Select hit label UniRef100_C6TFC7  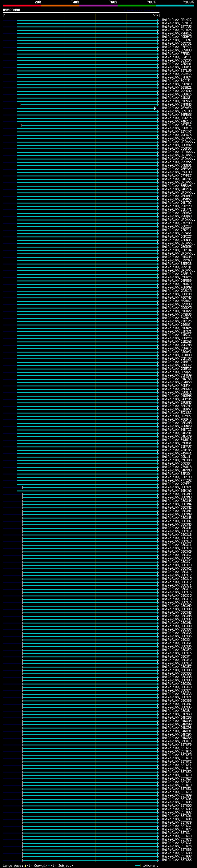[x=177, y=125]
